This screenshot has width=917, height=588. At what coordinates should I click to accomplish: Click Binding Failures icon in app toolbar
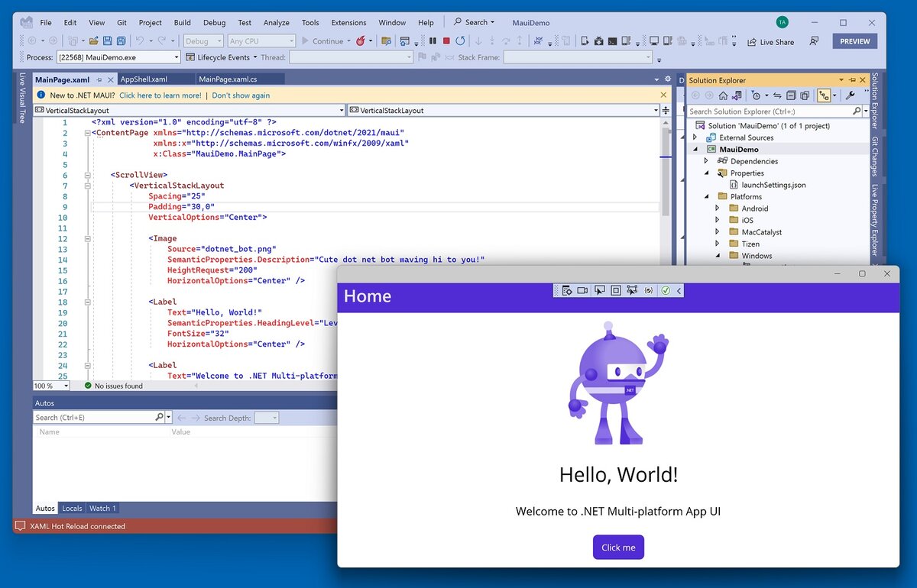pyautogui.click(x=649, y=290)
